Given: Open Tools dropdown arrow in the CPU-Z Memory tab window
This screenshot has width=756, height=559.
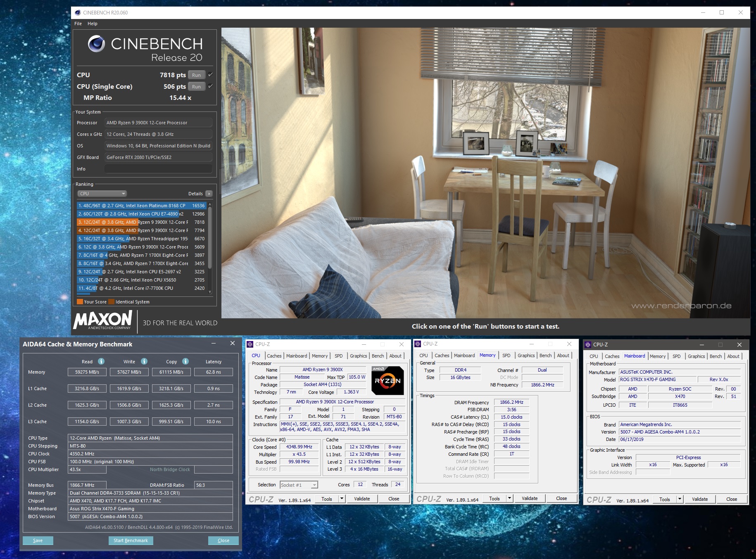Looking at the screenshot, I should click(x=509, y=498).
